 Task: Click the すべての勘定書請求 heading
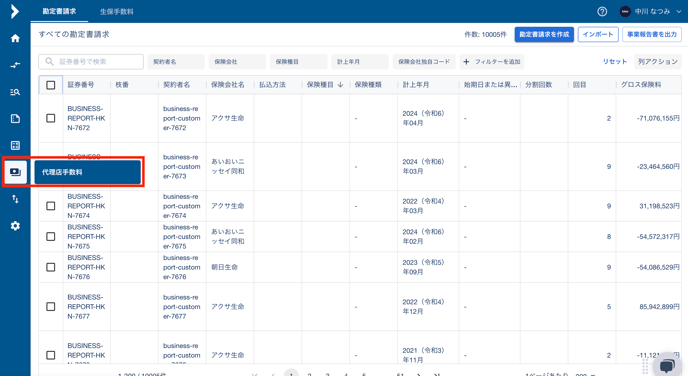coord(74,34)
